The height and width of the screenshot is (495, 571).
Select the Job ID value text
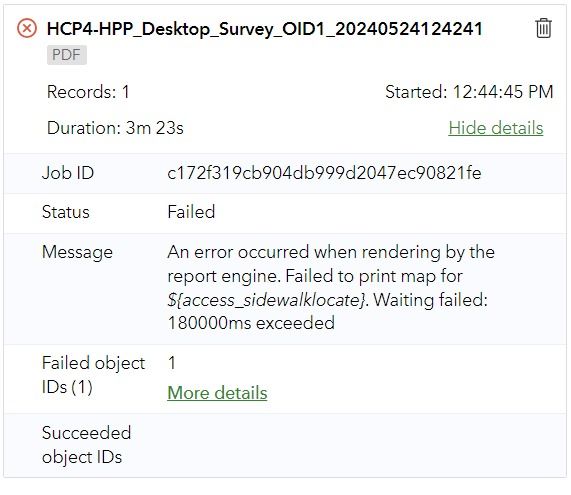tap(324, 173)
